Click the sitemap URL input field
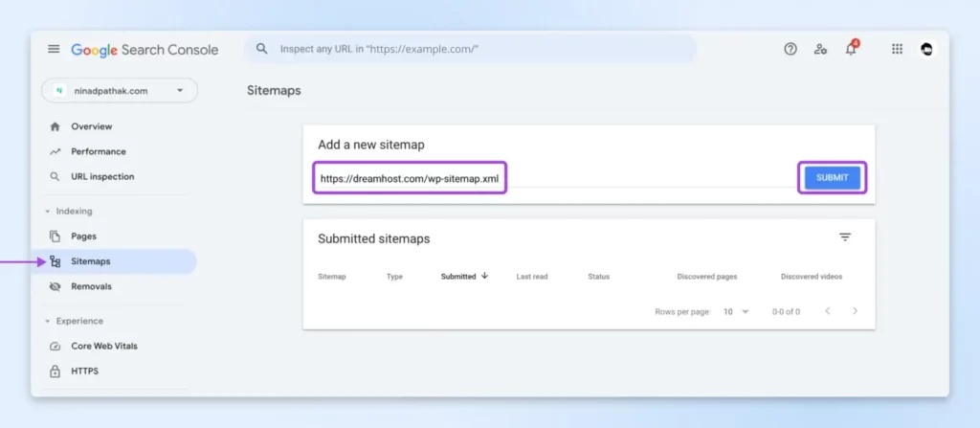 (410, 178)
